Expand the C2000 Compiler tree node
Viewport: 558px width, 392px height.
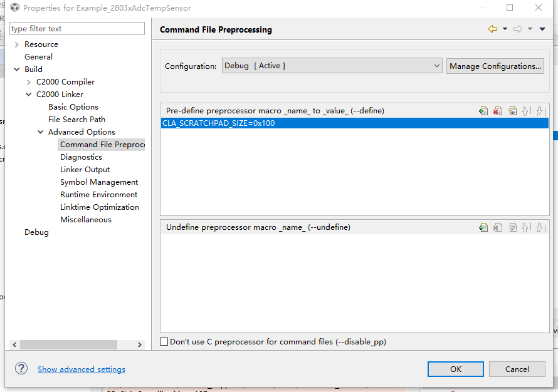click(x=29, y=82)
